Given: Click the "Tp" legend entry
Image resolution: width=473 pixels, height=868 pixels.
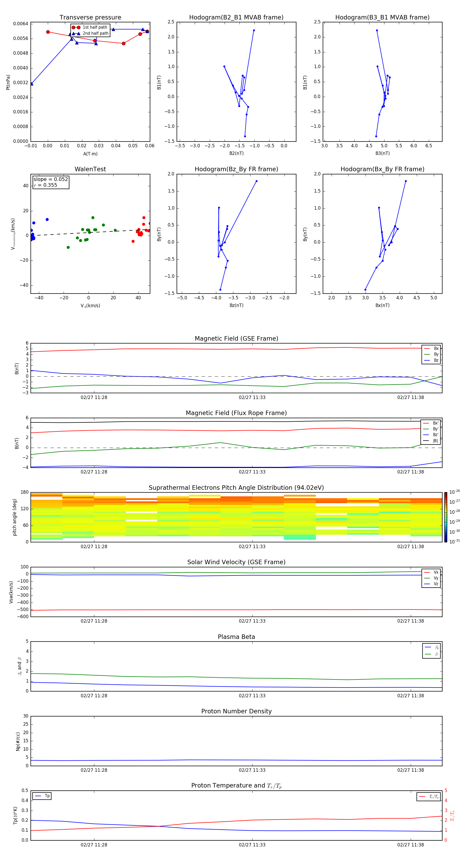Looking at the screenshot, I should point(42,796).
